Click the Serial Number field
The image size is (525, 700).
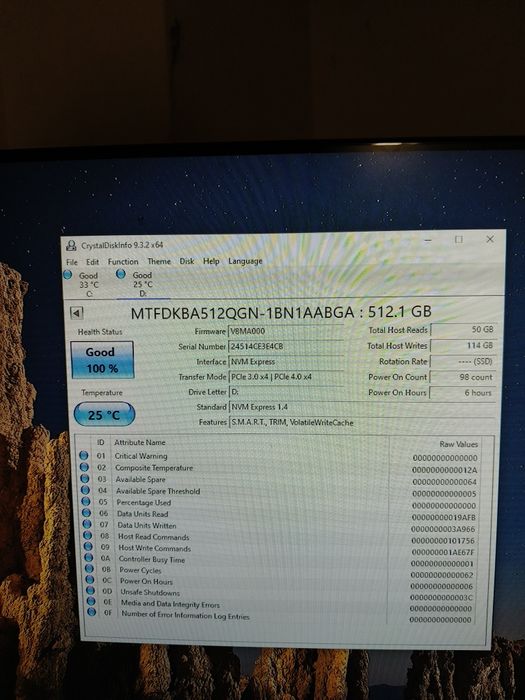pyautogui.click(x=286, y=346)
